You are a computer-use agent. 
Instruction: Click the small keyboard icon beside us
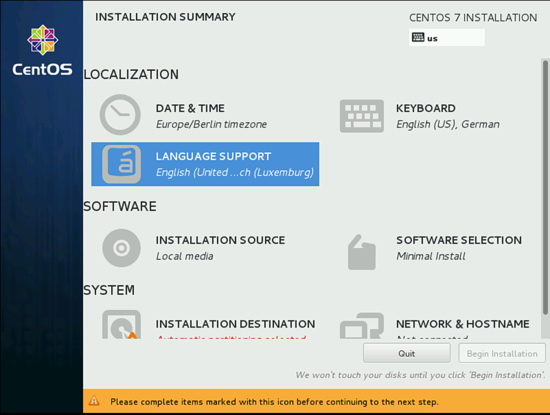(418, 37)
